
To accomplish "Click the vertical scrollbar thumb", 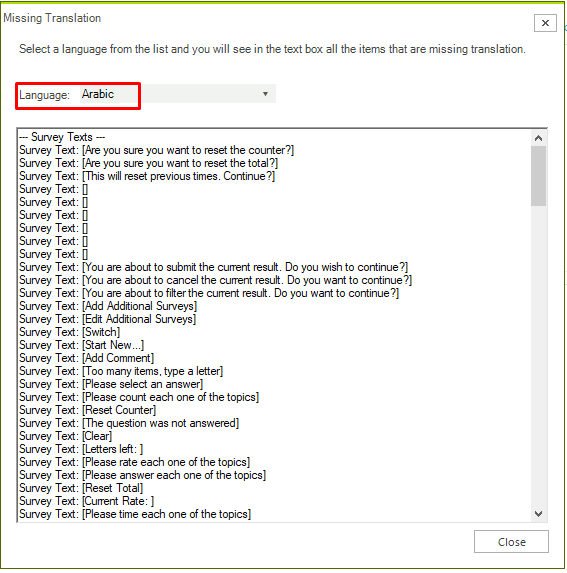I will [538, 176].
